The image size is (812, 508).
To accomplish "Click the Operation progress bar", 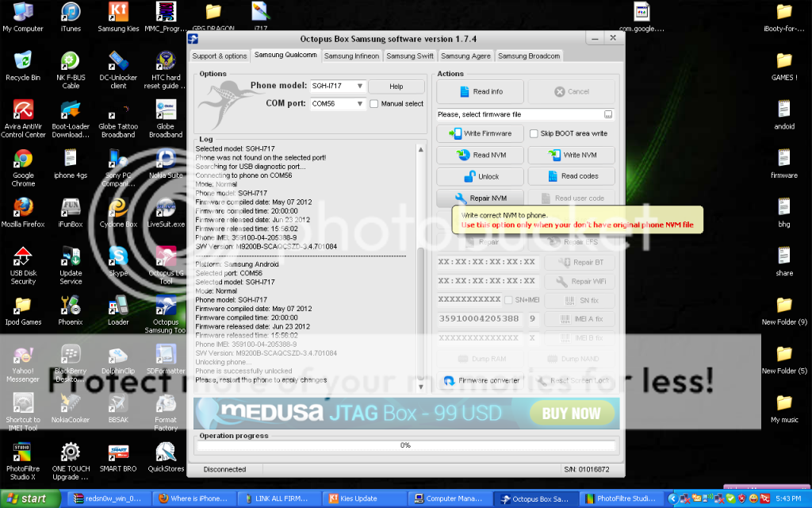I will pos(406,445).
